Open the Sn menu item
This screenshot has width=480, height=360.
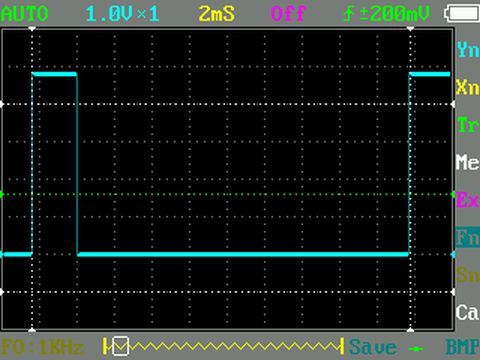[468, 275]
